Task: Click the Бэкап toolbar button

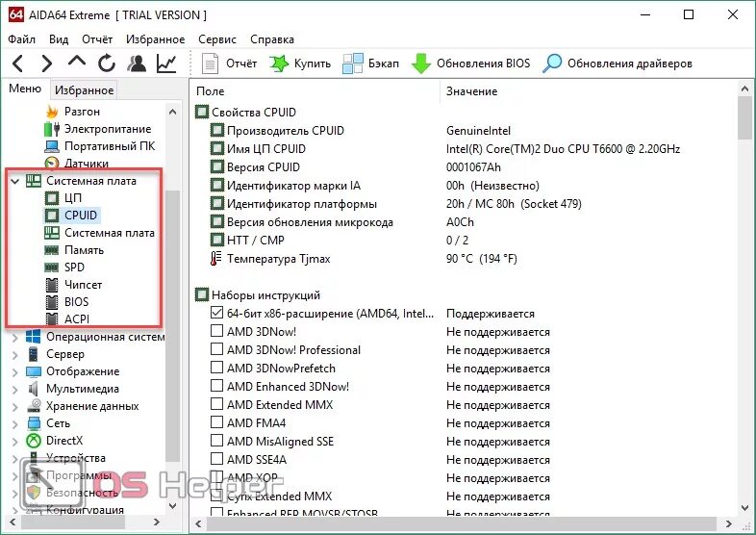Action: click(370, 64)
